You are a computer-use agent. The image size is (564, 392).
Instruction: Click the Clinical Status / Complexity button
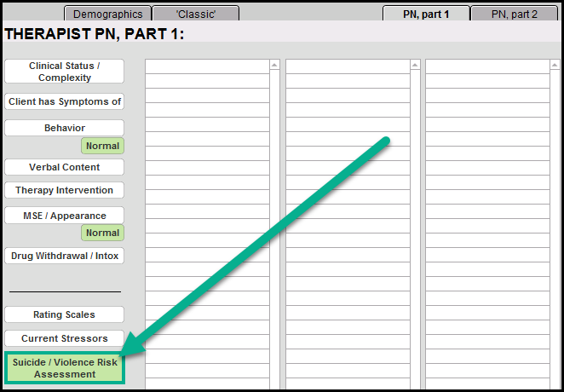(65, 72)
